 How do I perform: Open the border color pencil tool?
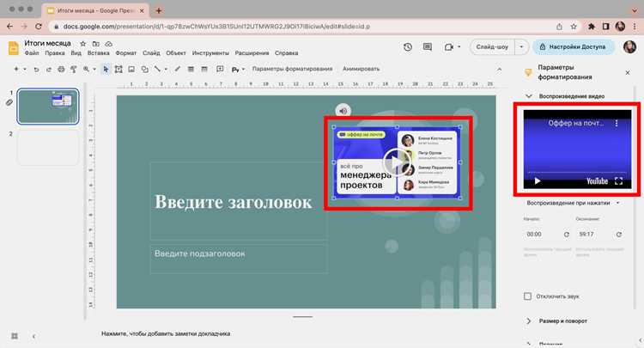click(178, 69)
